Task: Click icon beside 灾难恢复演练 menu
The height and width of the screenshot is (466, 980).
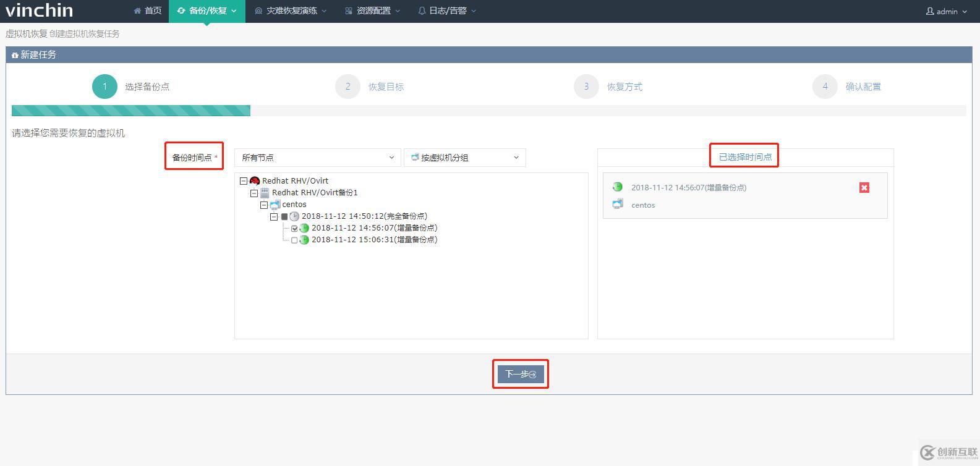Action: [x=258, y=11]
